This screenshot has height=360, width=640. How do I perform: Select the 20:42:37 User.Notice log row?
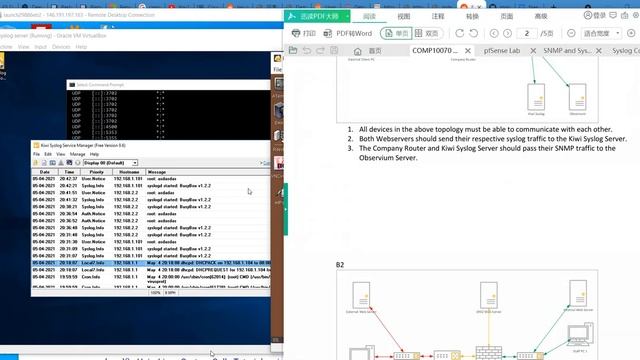pyautogui.click(x=151, y=179)
